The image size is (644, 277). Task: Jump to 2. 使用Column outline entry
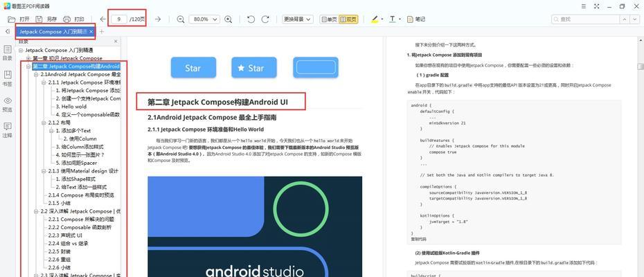pos(80,138)
